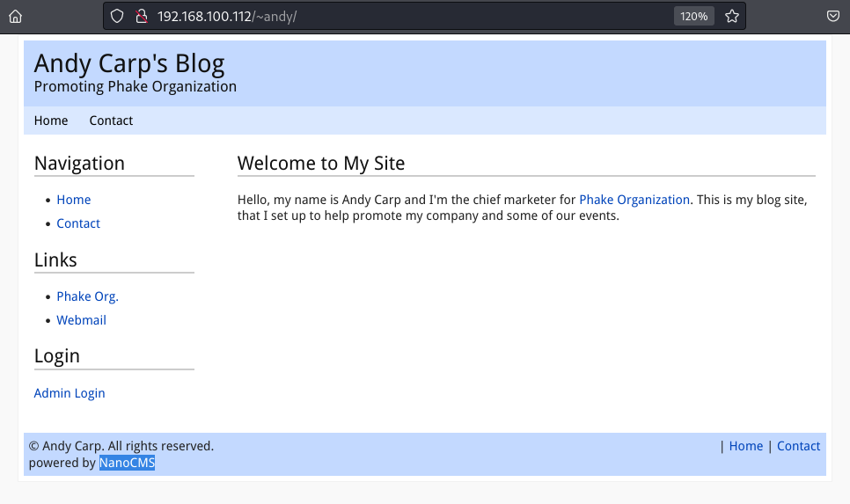The height and width of the screenshot is (504, 850).
Task: Open the tracking protection shield icon
Action: click(x=119, y=16)
